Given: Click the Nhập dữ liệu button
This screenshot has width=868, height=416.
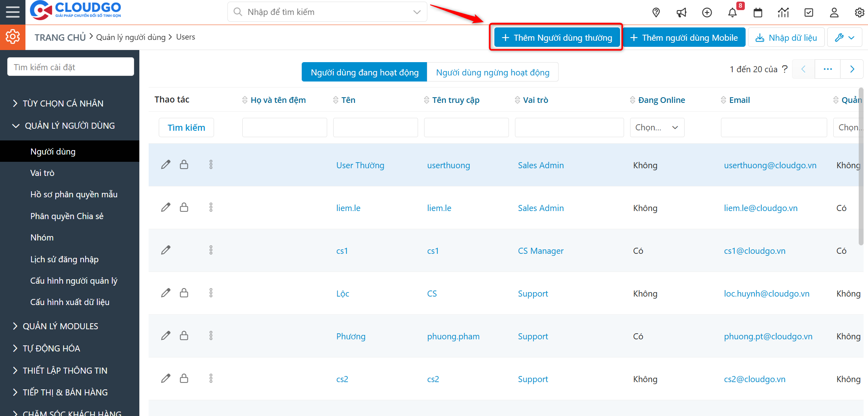Looking at the screenshot, I should (786, 38).
